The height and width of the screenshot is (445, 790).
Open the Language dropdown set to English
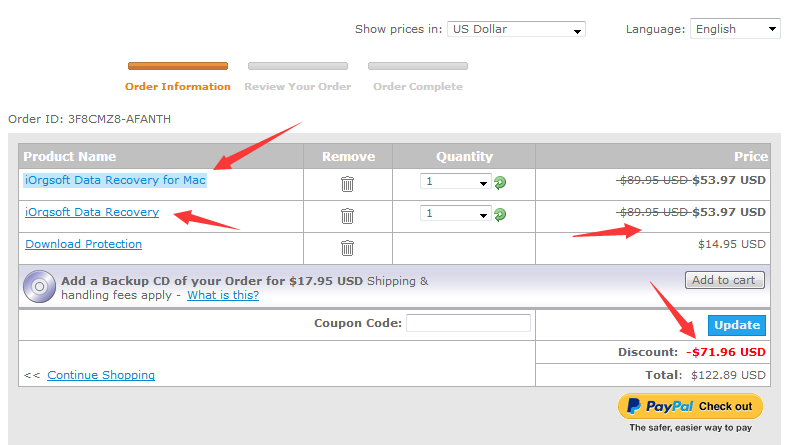(735, 29)
